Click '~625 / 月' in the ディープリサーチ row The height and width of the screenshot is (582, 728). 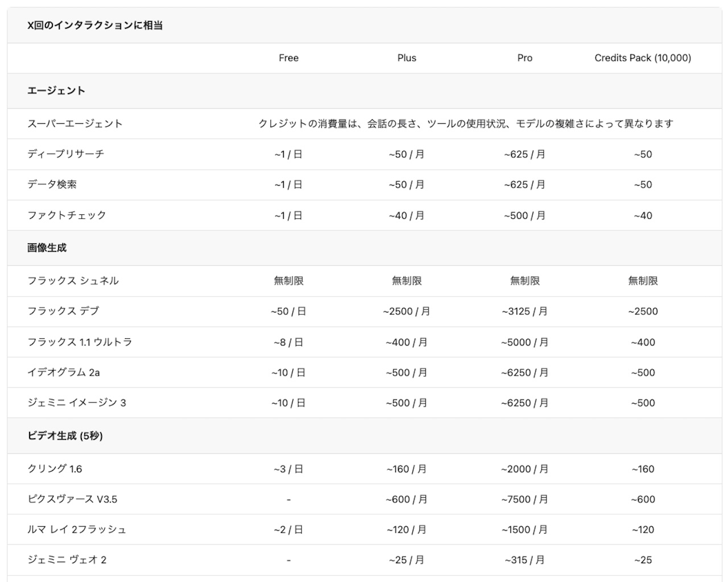[x=525, y=155]
